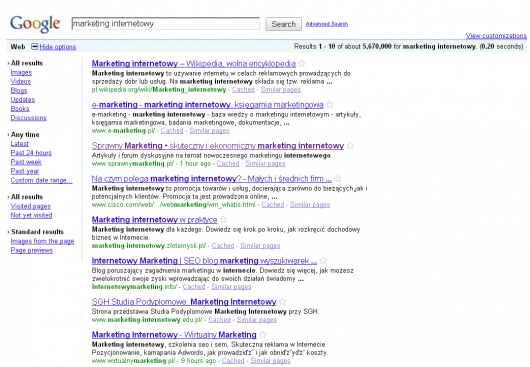
Task: Open Custom date range option
Action: pos(42,180)
